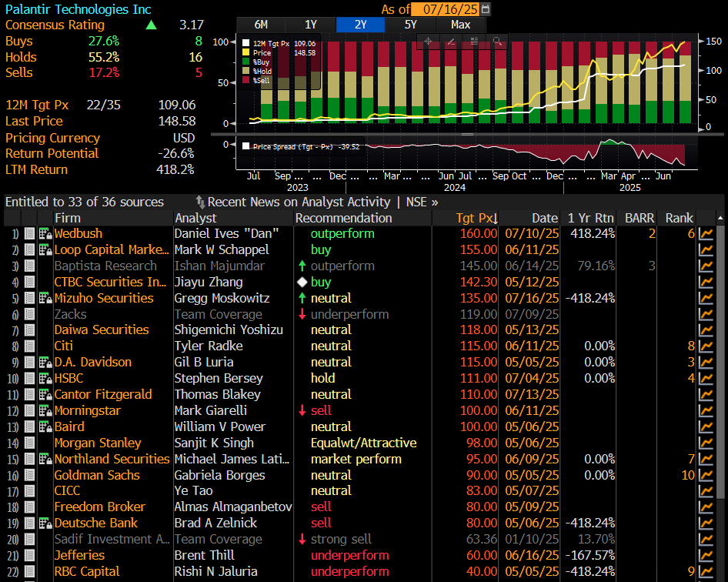
Task: Click the table scrollbar up arrow
Action: tap(720, 218)
